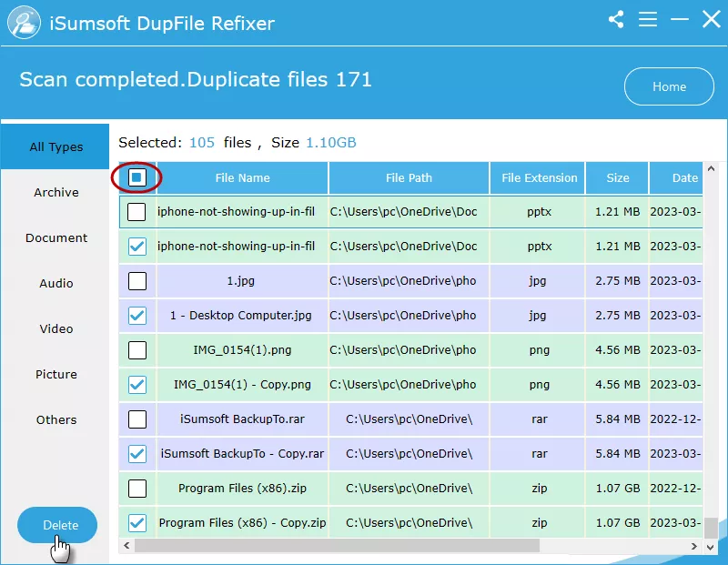This screenshot has height=565, width=728.
Task: Minimize the DupFile Refixer window
Action: (x=679, y=19)
